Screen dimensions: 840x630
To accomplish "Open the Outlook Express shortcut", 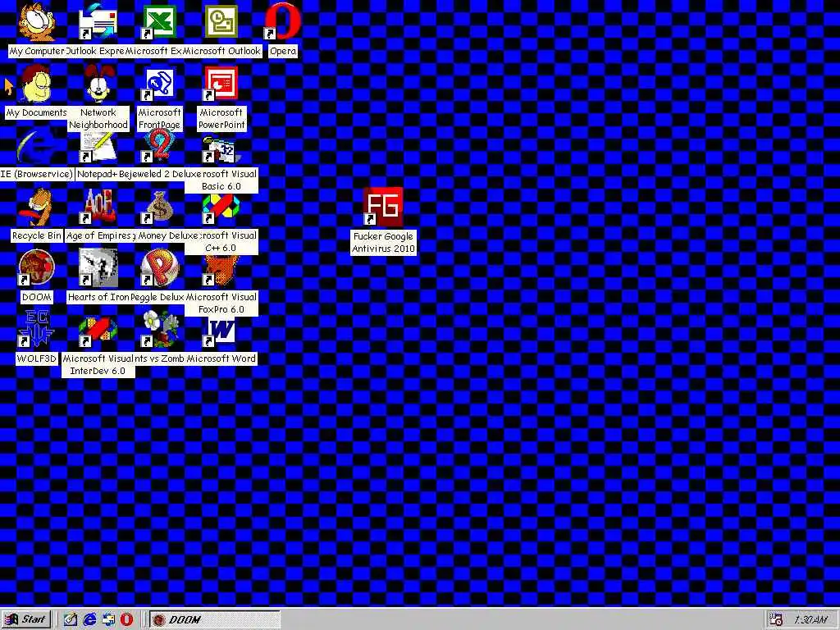I will pos(98,22).
